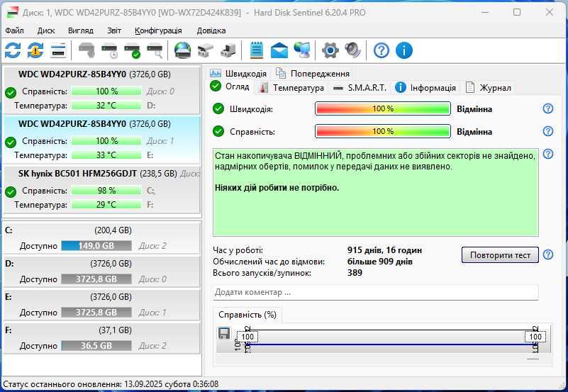Open settings via the gear icon
The width and height of the screenshot is (568, 392).
[x=330, y=50]
